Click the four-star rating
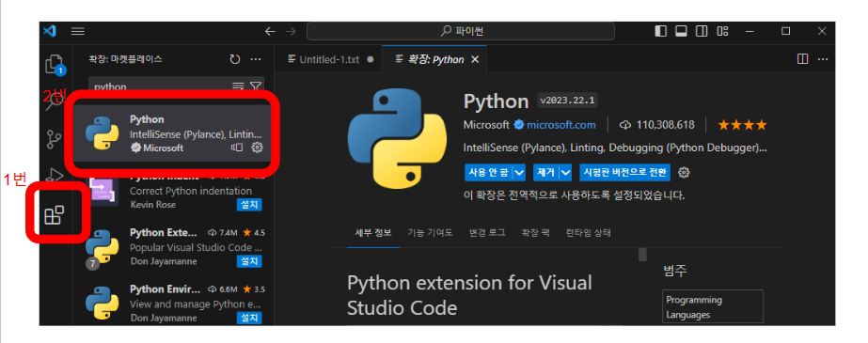Screen dimensions: 868x343 point(742,125)
